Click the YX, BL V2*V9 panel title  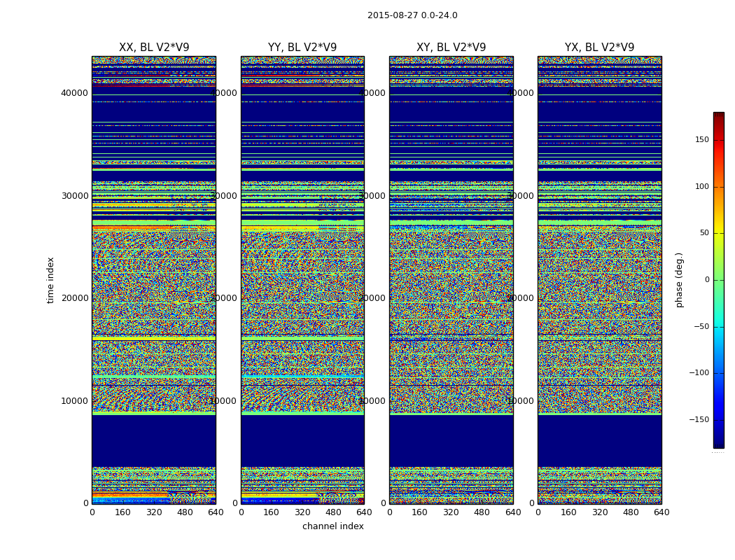599,48
